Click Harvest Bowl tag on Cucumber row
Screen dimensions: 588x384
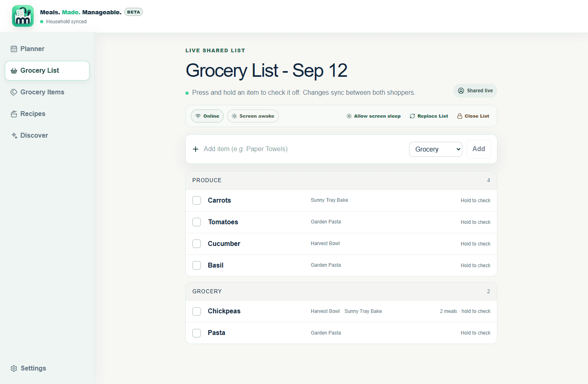pos(325,243)
